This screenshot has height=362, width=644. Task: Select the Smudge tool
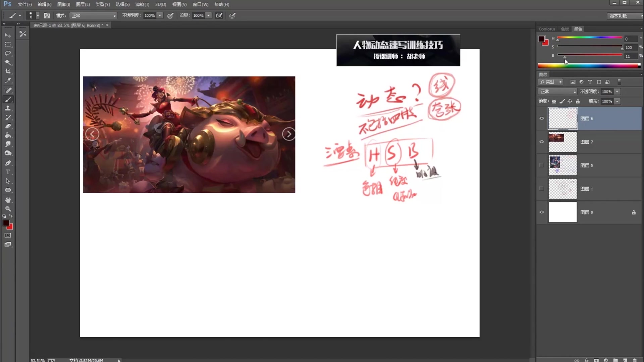click(8, 144)
